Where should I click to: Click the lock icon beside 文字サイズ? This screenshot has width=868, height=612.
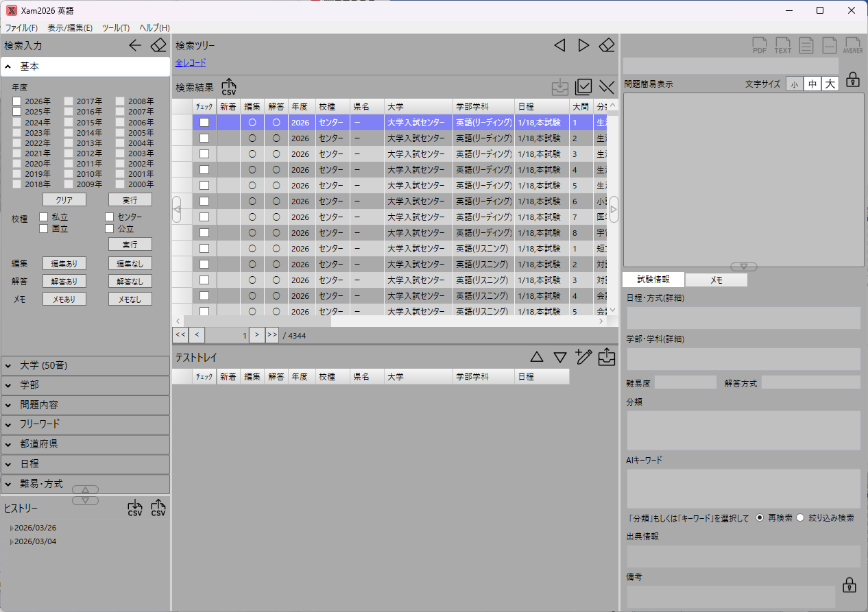click(x=852, y=79)
